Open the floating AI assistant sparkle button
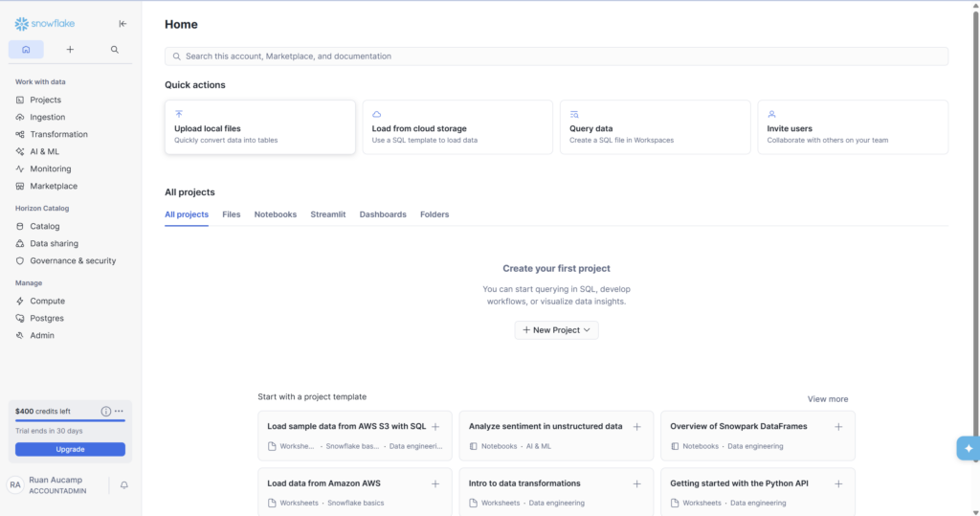Image resolution: width=980 pixels, height=516 pixels. 968,448
